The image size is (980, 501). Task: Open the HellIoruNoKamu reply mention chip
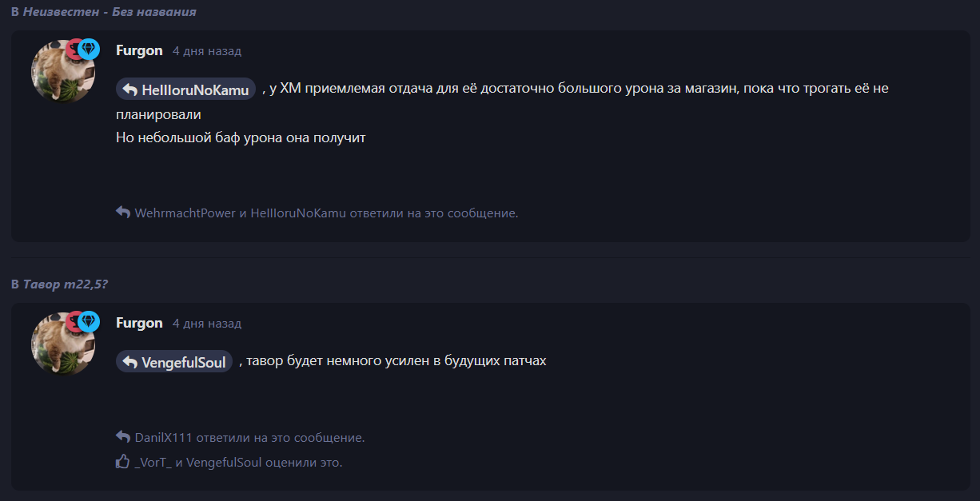[x=186, y=89]
